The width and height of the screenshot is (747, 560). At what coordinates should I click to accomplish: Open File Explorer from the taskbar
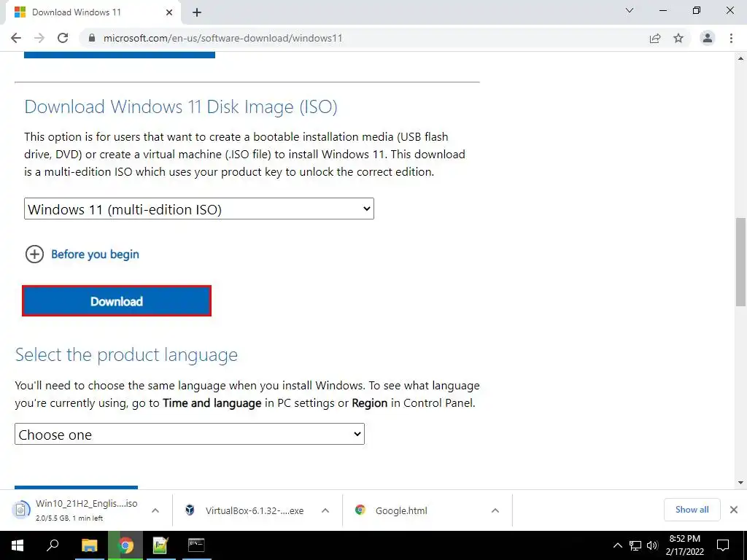coord(89,545)
